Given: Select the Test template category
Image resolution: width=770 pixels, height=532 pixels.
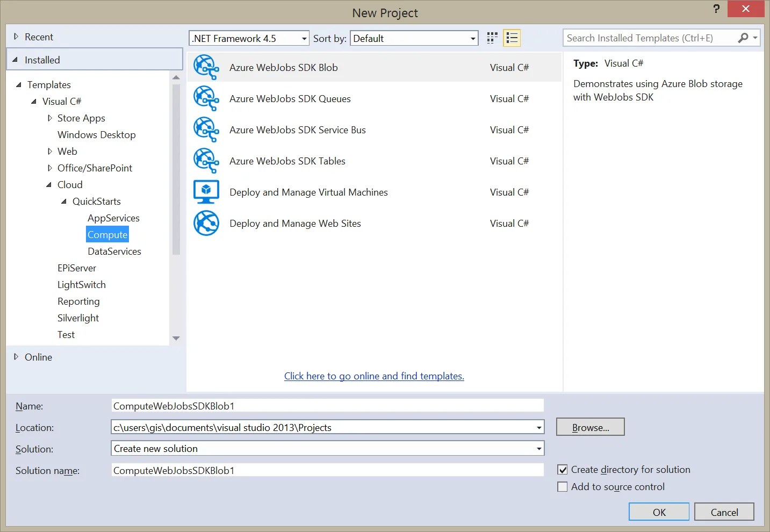Looking at the screenshot, I should pyautogui.click(x=66, y=334).
